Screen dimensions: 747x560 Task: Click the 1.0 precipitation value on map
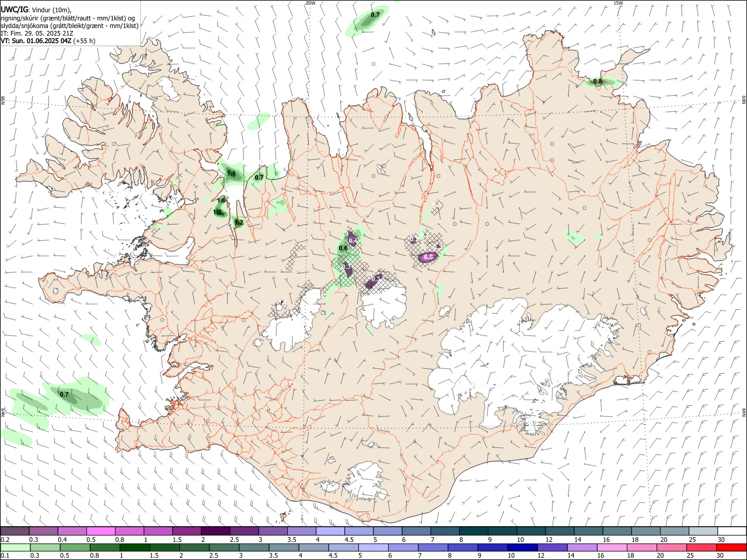point(221,201)
